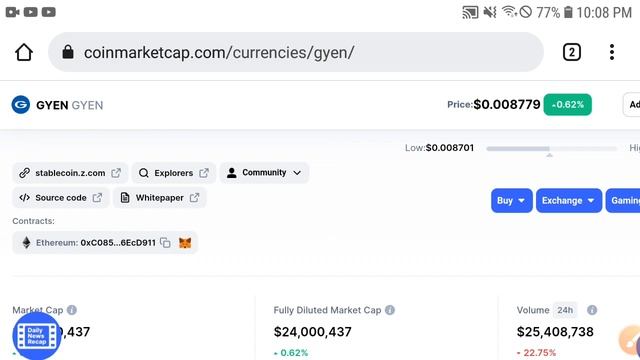
Task: Open the Buy dropdown button
Action: pos(511,200)
